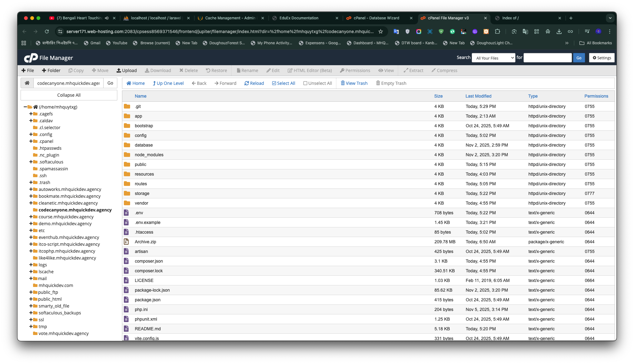Screen dimensions: 634x364
Task: Sort files by Last Modified column
Action: (478, 96)
